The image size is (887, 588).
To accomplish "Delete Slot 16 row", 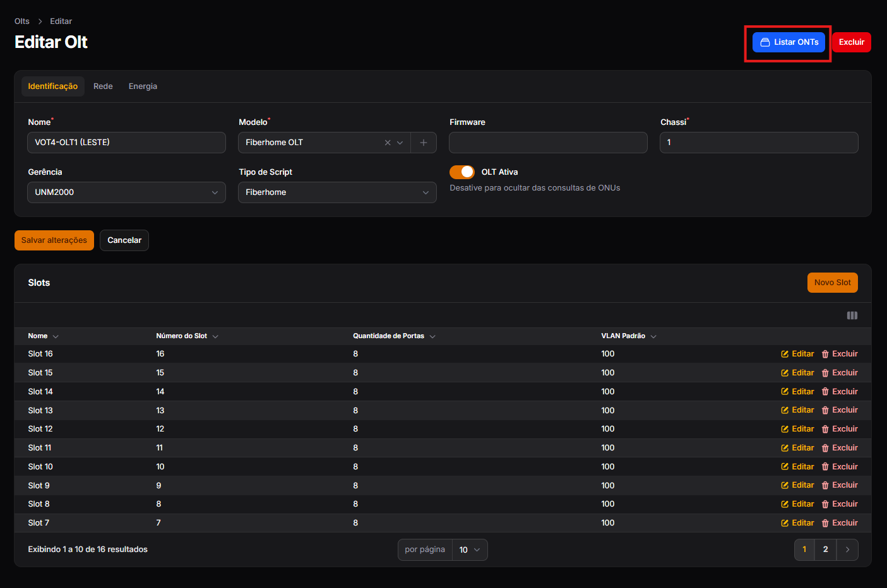I will pos(840,354).
